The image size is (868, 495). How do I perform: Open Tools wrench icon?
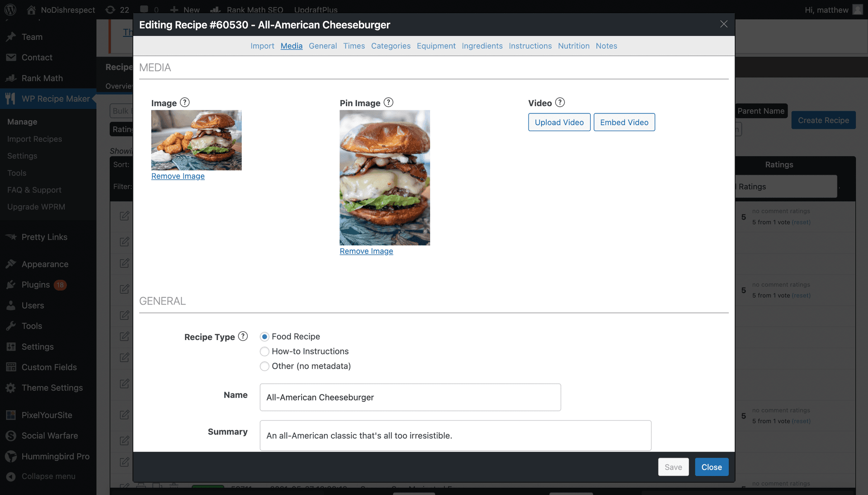coord(11,326)
